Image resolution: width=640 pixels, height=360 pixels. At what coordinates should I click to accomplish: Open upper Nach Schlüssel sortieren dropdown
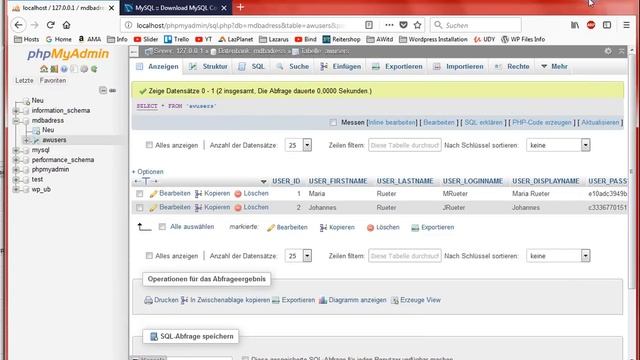(558, 145)
